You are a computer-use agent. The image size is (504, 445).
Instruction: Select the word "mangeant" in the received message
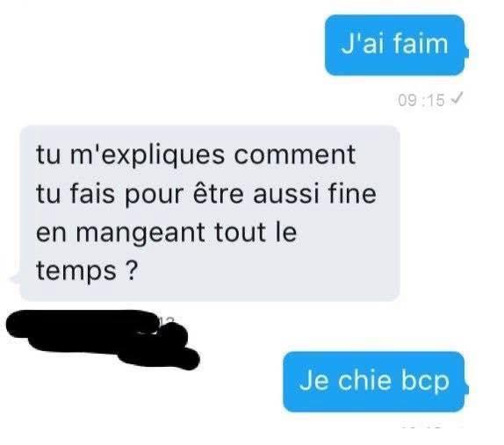click(x=140, y=233)
